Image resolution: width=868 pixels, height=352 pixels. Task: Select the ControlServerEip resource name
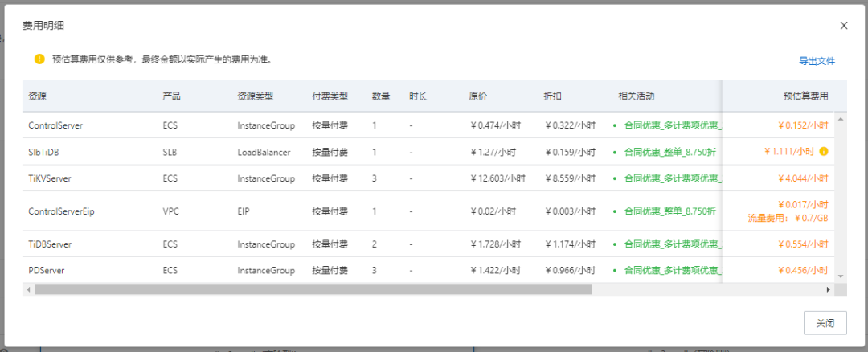pos(61,211)
